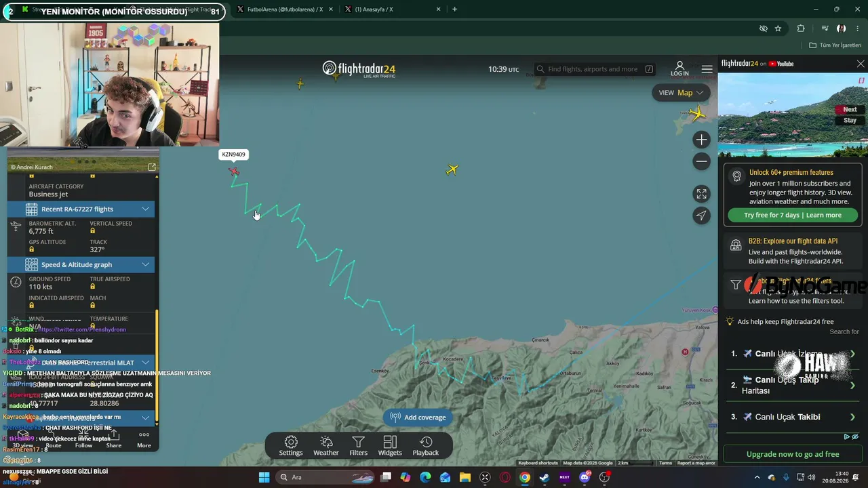Screen dimensions: 868x488
Task: Click the KZN9409 callsign label
Action: click(x=233, y=155)
